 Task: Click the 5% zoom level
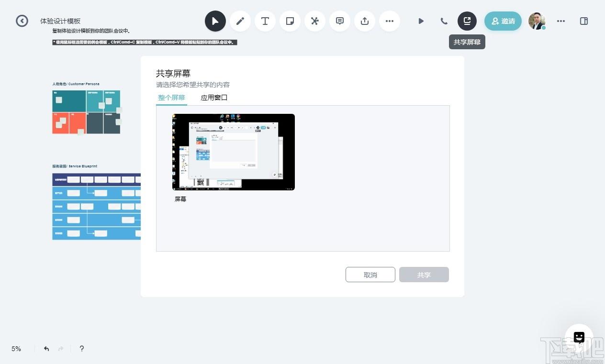[x=16, y=349]
